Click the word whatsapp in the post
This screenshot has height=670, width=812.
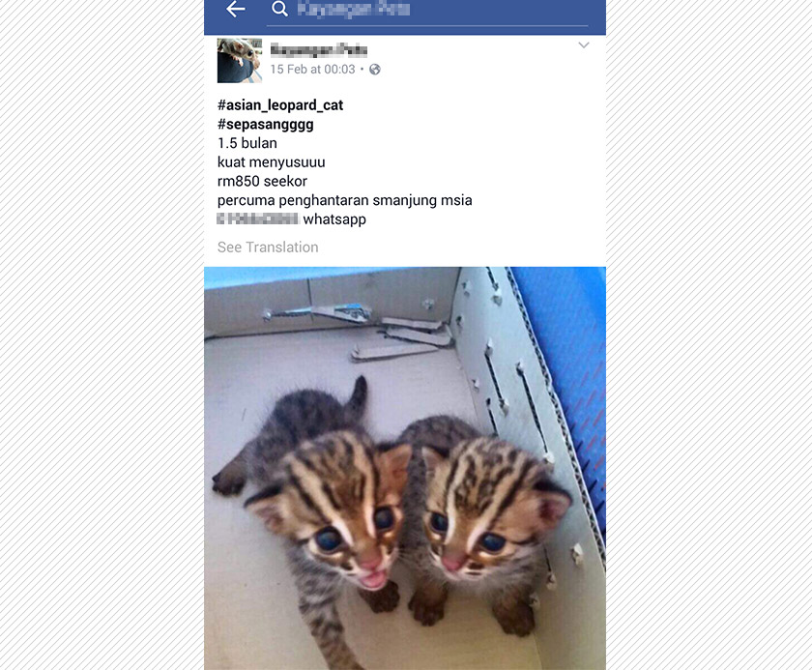(334, 219)
